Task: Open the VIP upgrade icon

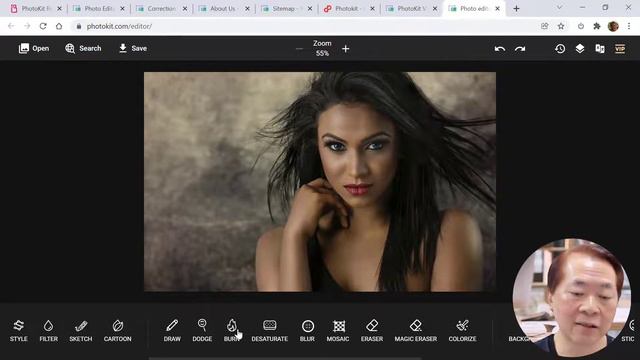Action: pos(620,49)
